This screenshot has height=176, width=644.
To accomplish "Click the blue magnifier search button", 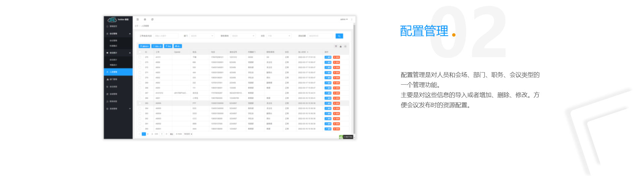I will 339,36.
